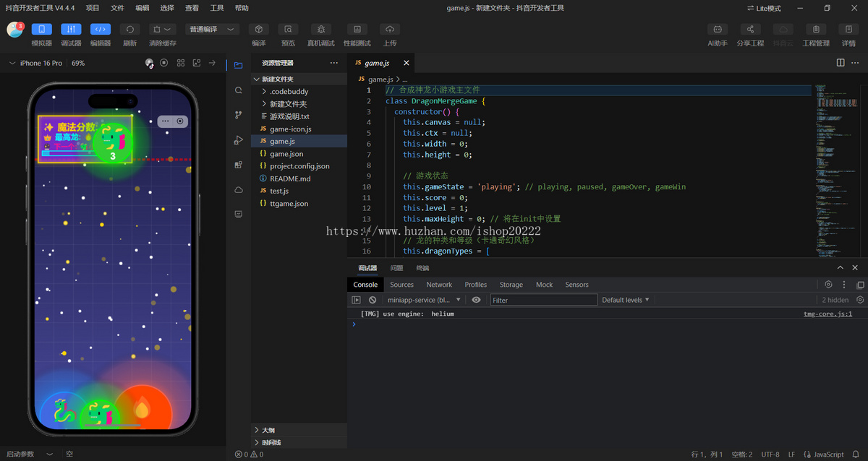
Task: Open the 文件 menu
Action: tap(117, 8)
